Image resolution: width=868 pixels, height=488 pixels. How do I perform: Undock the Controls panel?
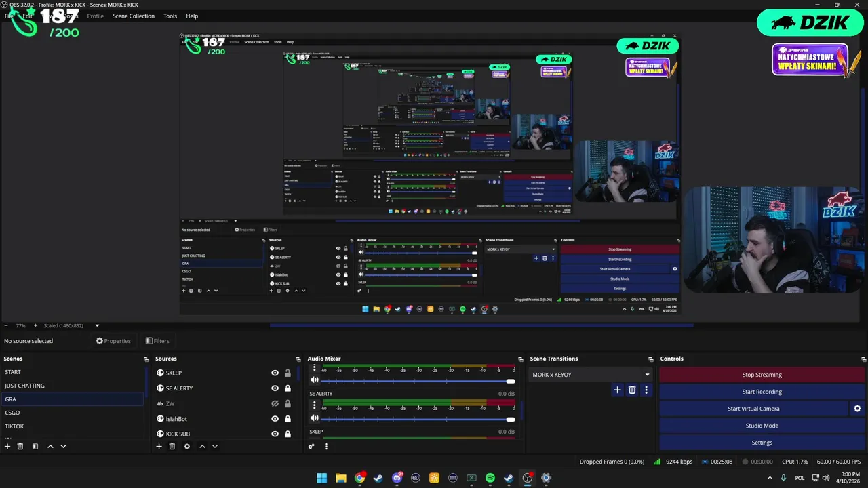[x=863, y=359]
